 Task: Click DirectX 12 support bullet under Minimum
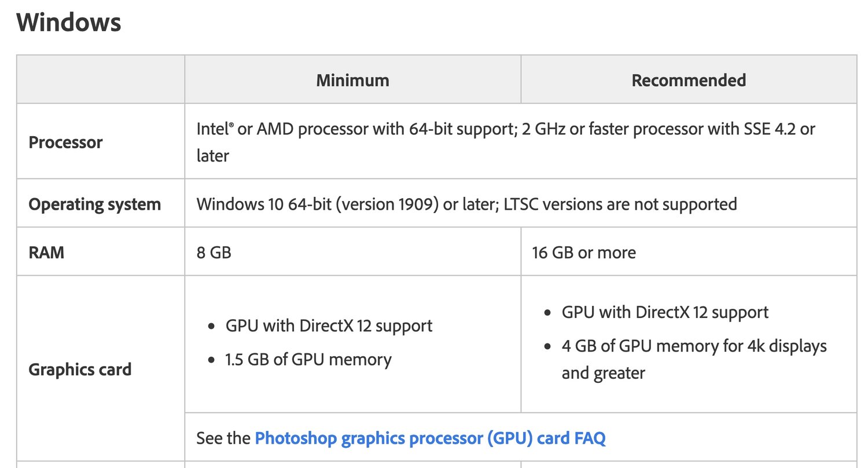coord(329,326)
